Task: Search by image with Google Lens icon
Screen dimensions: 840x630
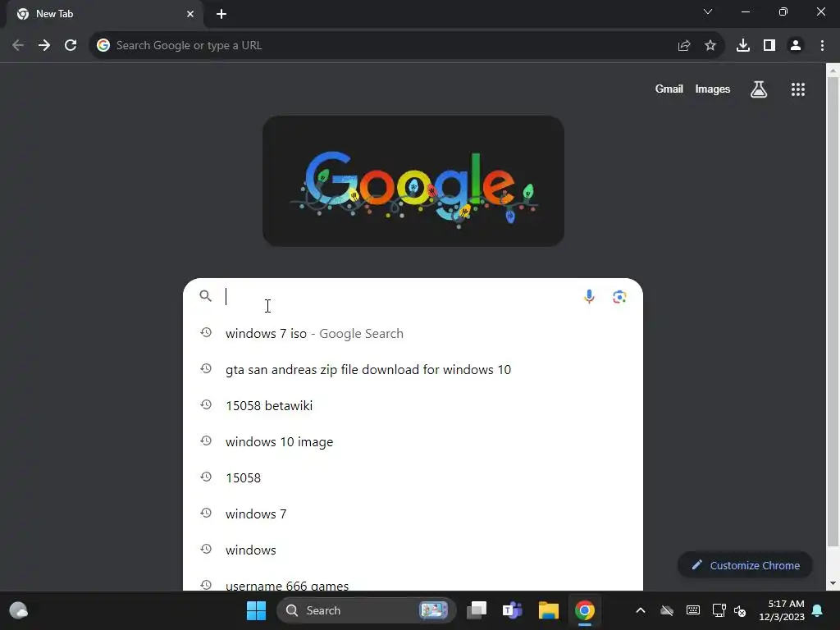Action: (620, 296)
